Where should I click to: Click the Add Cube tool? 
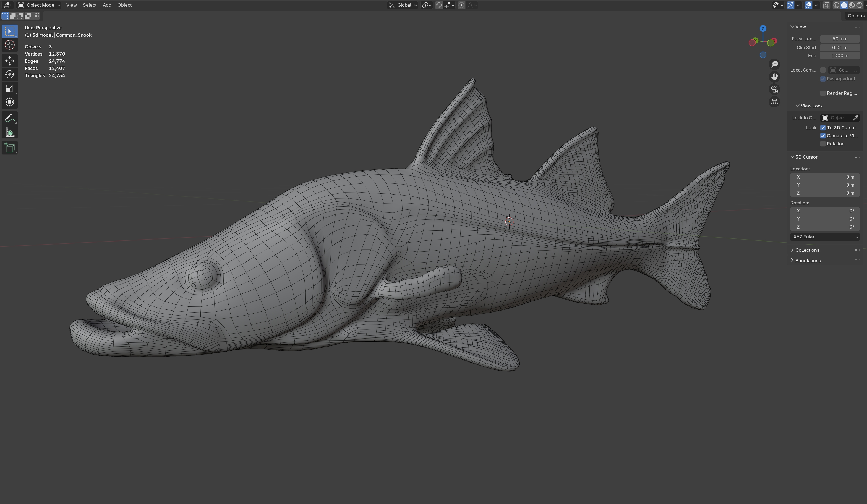pyautogui.click(x=9, y=148)
